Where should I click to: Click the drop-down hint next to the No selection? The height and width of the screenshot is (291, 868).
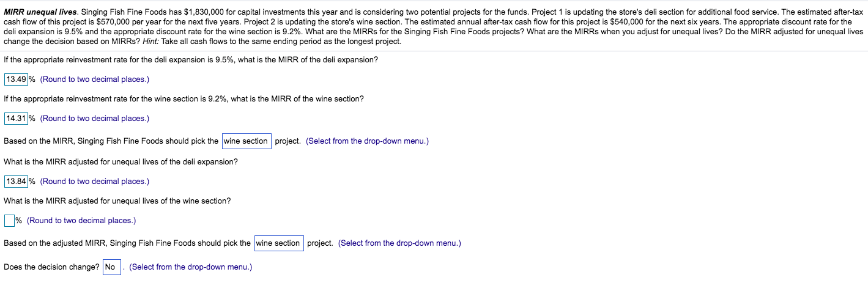(x=190, y=267)
